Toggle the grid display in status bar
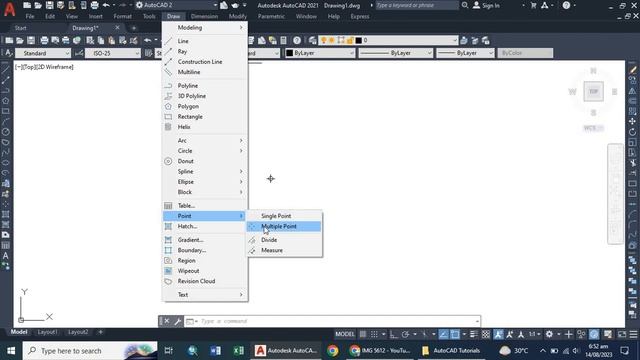Viewport: 640px width, 360px height. click(x=362, y=334)
